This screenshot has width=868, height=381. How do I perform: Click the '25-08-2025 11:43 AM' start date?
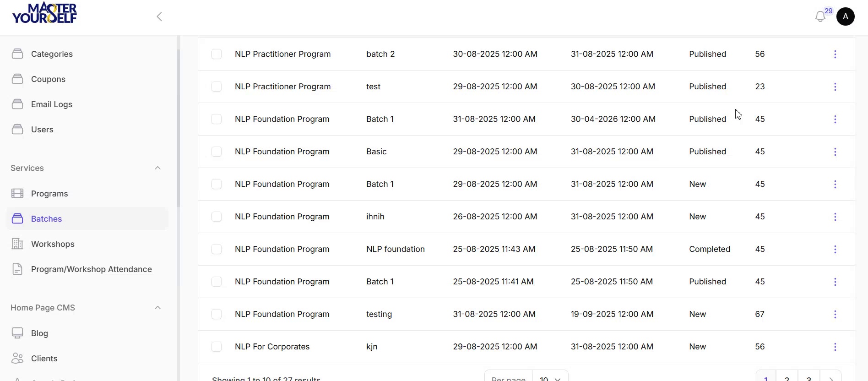[494, 249]
